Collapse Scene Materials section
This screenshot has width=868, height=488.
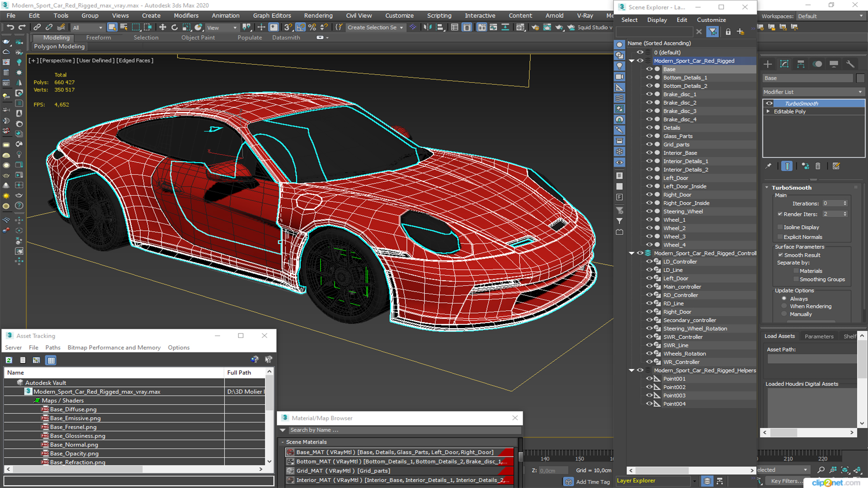(283, 442)
